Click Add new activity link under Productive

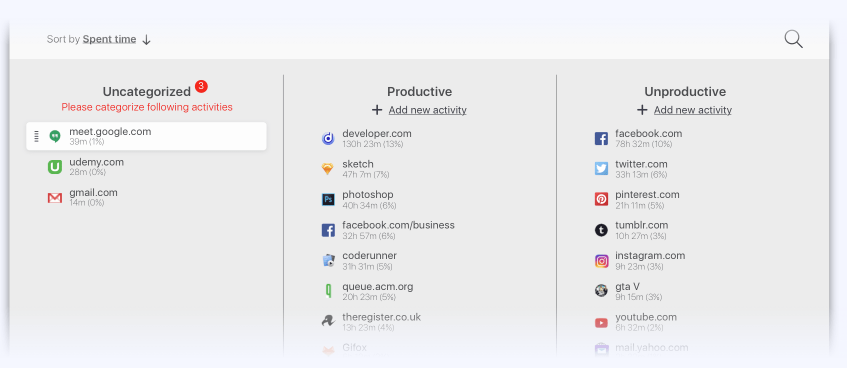(427, 110)
